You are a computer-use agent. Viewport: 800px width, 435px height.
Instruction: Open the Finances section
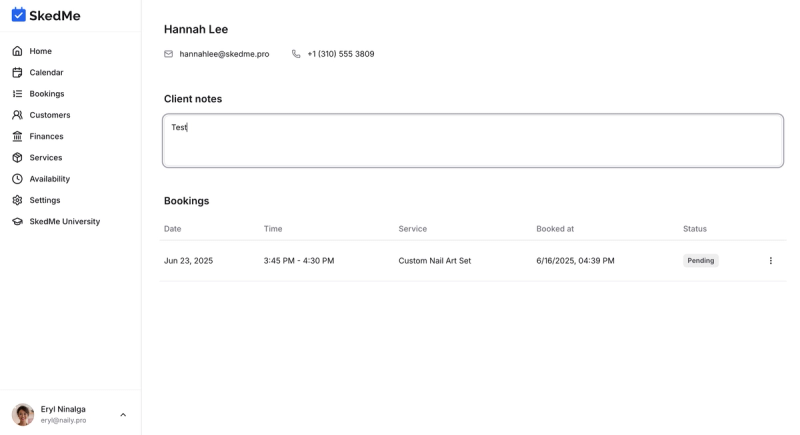coord(46,136)
